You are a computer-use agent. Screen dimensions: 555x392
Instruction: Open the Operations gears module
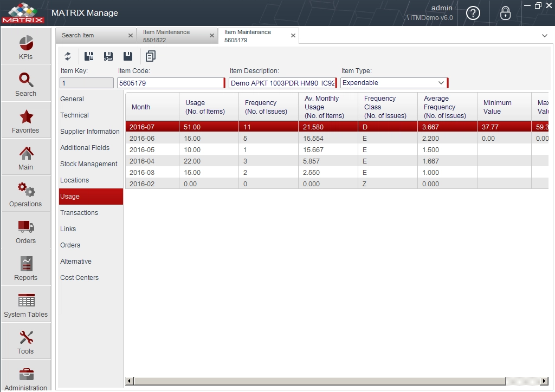26,194
